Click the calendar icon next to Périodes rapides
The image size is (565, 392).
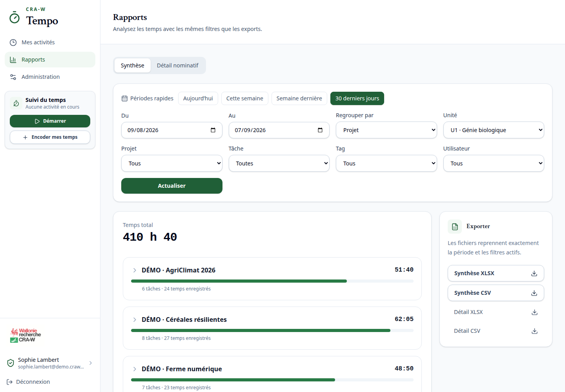124,98
